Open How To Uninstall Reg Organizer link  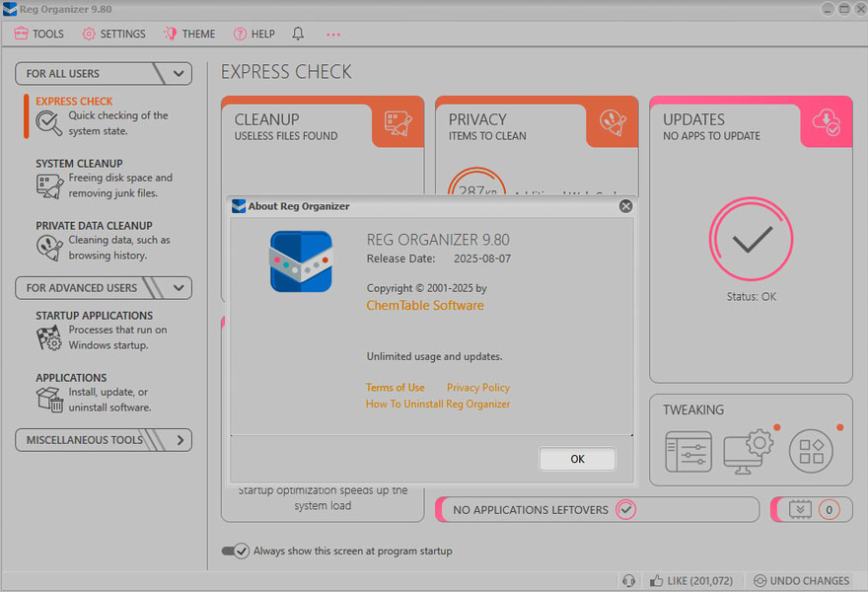(x=438, y=405)
